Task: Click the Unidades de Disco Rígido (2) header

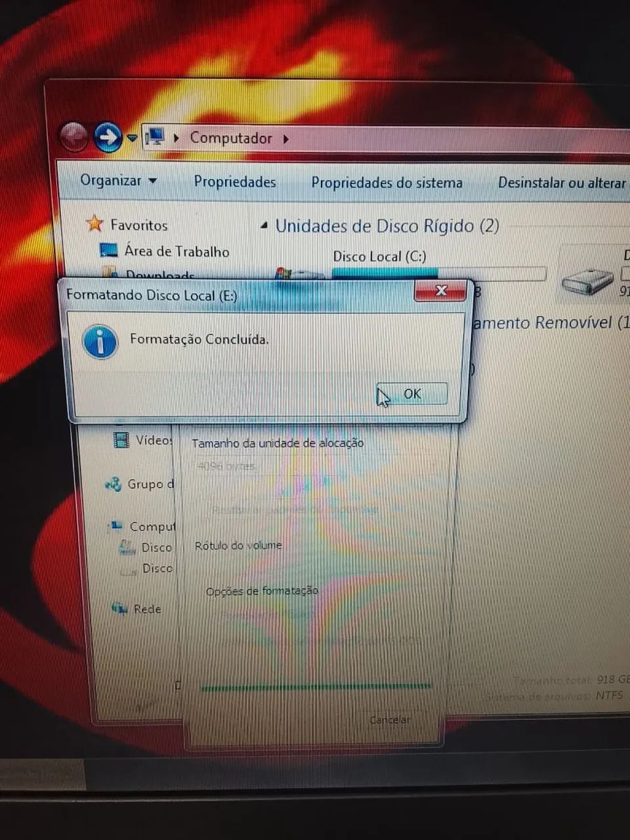Action: point(387,226)
